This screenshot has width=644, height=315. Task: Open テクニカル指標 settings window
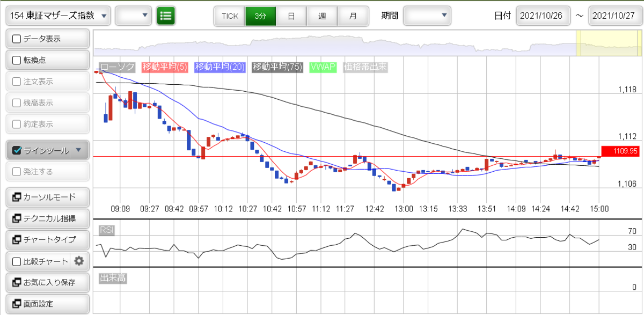(x=47, y=218)
